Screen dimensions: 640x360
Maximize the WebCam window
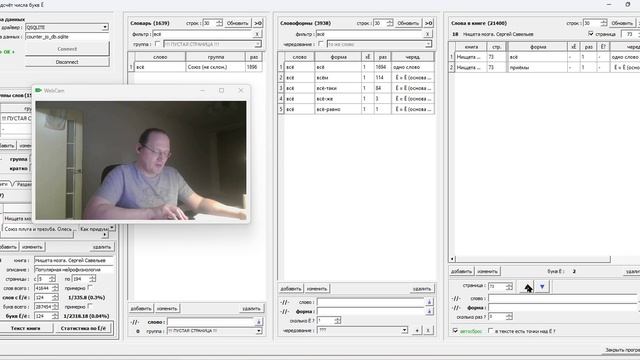pyautogui.click(x=221, y=90)
